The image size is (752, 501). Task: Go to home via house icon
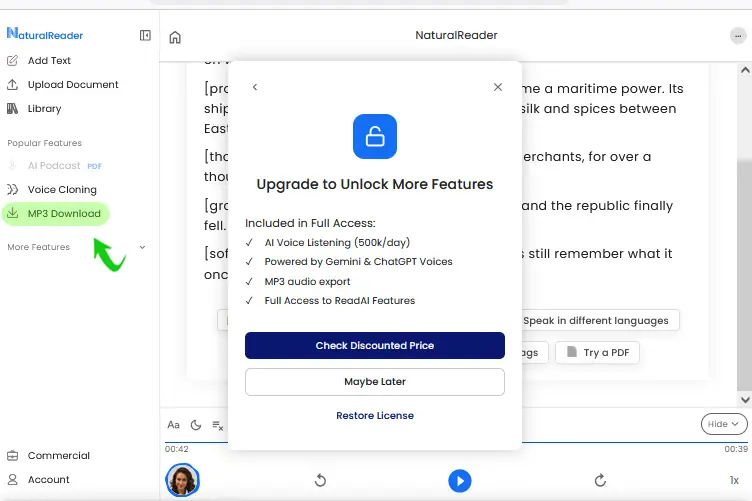[175, 37]
